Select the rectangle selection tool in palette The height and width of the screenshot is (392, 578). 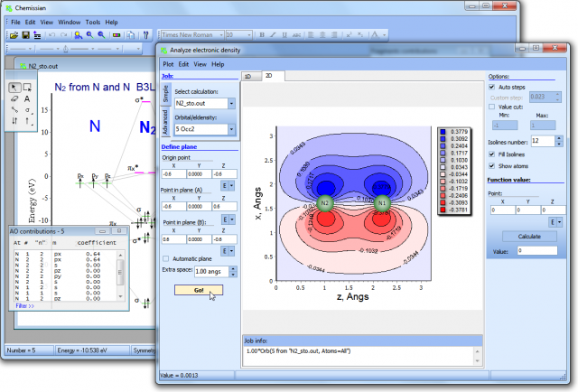pos(27,88)
